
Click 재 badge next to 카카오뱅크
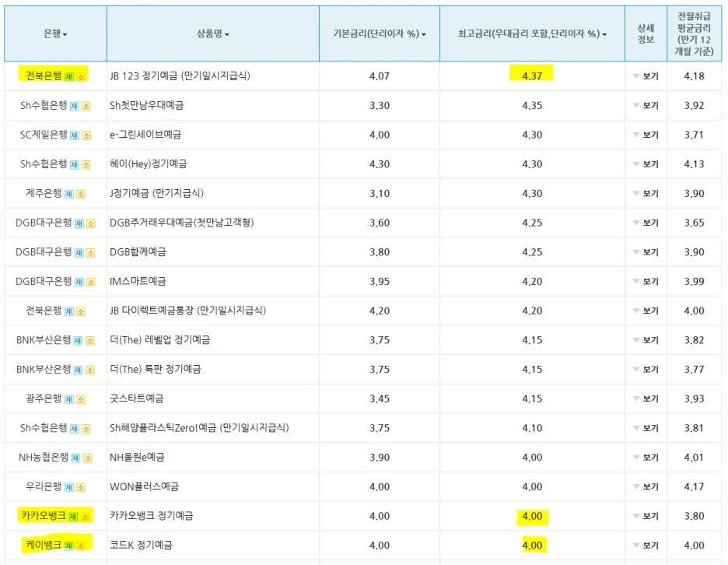tap(73, 517)
